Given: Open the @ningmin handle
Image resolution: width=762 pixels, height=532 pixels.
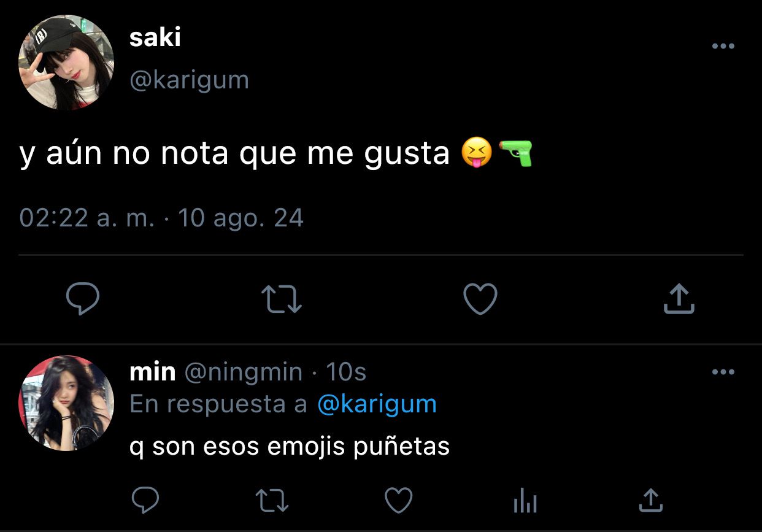Looking at the screenshot, I should click(243, 372).
